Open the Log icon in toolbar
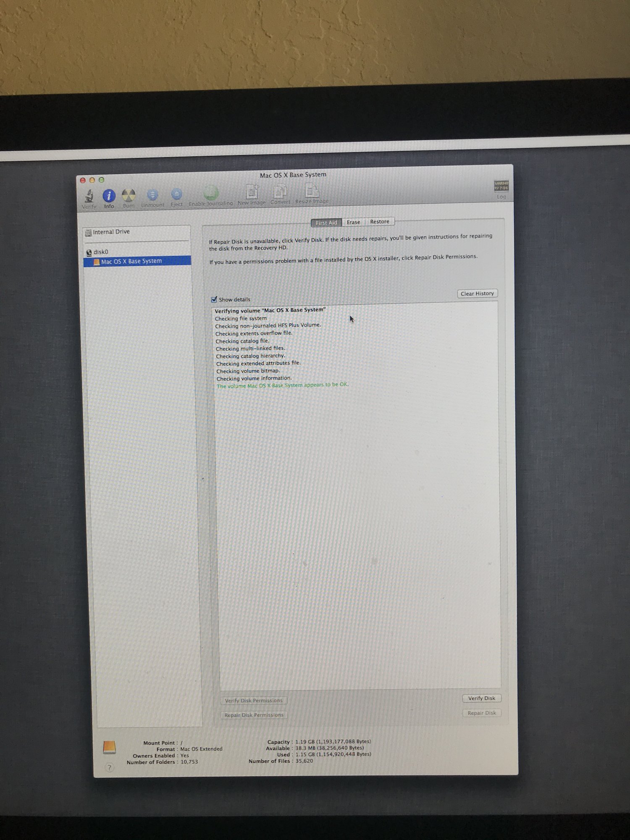Screen dimensions: 630x840 pyautogui.click(x=501, y=186)
